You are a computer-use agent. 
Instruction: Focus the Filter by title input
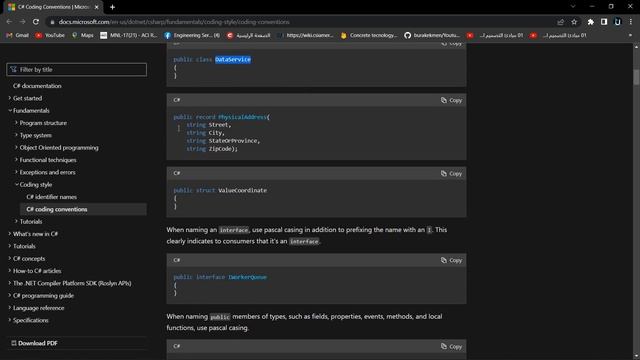pos(76,69)
